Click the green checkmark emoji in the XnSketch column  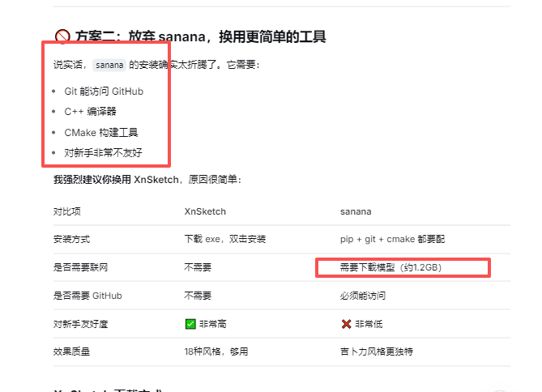[x=190, y=324]
